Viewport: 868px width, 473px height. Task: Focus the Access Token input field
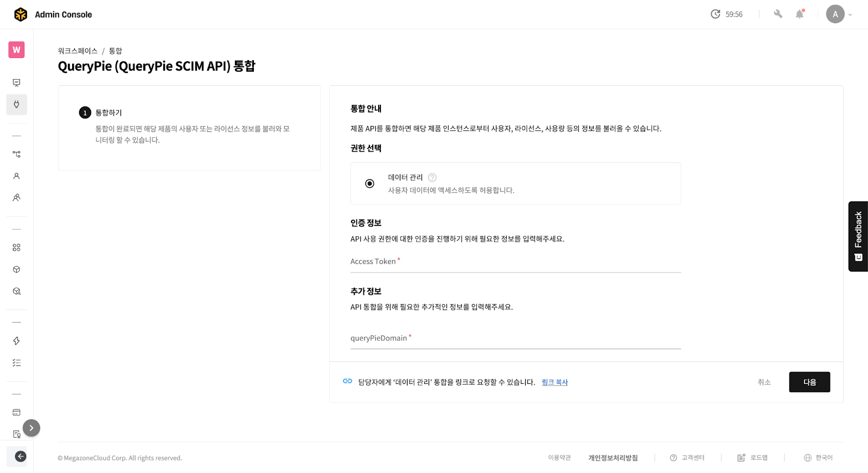tap(515, 262)
